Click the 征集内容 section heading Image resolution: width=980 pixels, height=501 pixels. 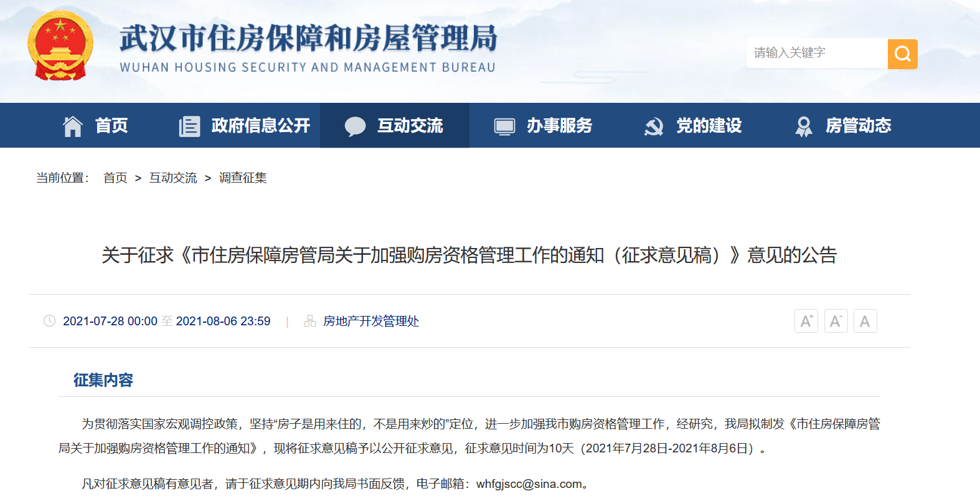(x=103, y=380)
